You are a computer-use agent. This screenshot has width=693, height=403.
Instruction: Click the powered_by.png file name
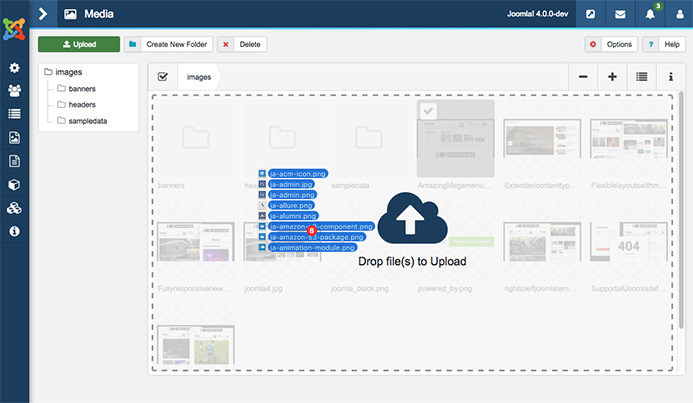[445, 289]
